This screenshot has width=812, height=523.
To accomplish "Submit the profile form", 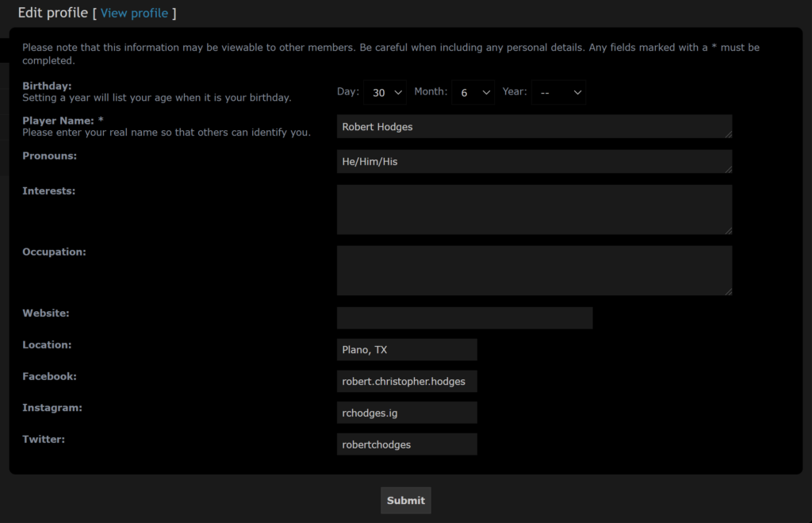I will (406, 500).
